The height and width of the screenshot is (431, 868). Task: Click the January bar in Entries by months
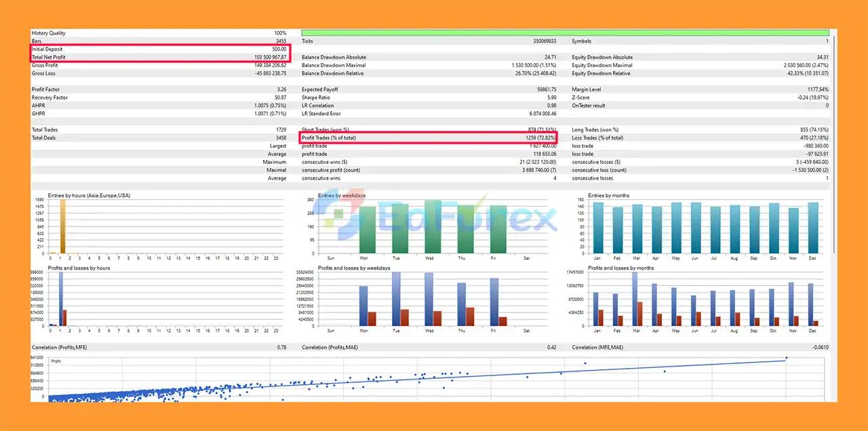coord(598,228)
